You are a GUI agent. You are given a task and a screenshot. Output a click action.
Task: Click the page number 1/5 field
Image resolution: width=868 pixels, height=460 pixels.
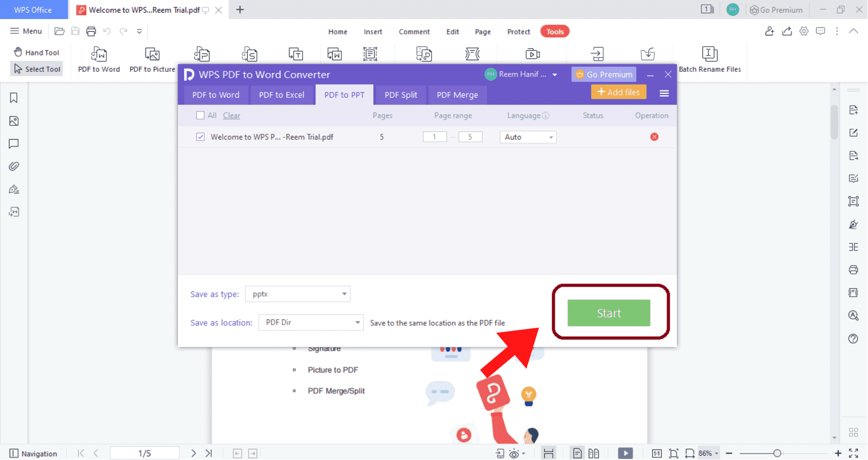click(144, 453)
